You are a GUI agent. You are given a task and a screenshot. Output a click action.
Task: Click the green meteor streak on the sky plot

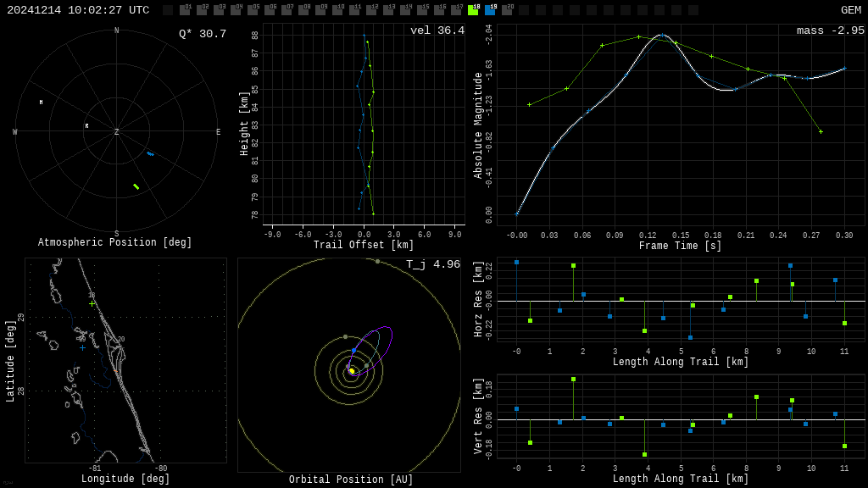(136, 186)
